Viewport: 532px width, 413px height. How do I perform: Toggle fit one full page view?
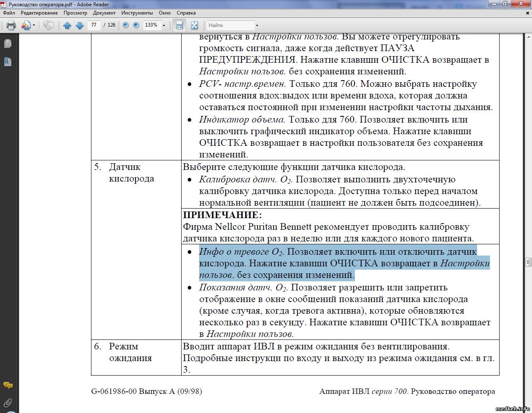click(x=194, y=25)
